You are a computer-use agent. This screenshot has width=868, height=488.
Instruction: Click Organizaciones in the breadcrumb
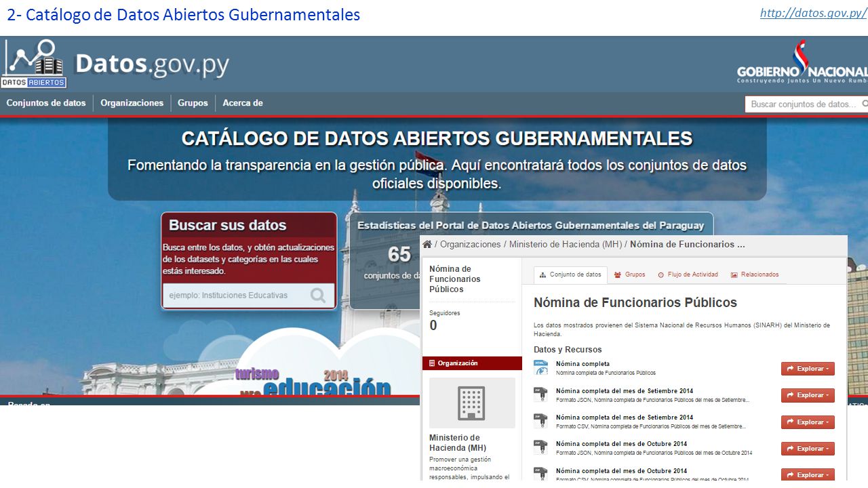(x=470, y=244)
